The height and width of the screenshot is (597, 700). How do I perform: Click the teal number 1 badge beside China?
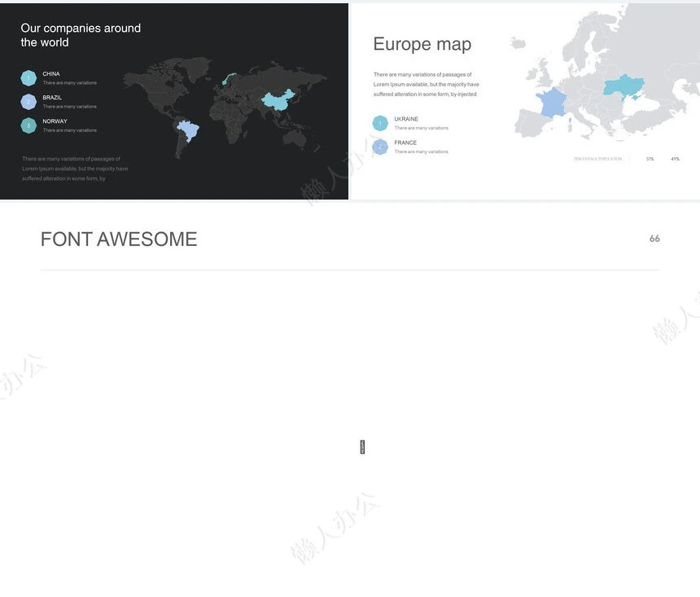coord(28,78)
